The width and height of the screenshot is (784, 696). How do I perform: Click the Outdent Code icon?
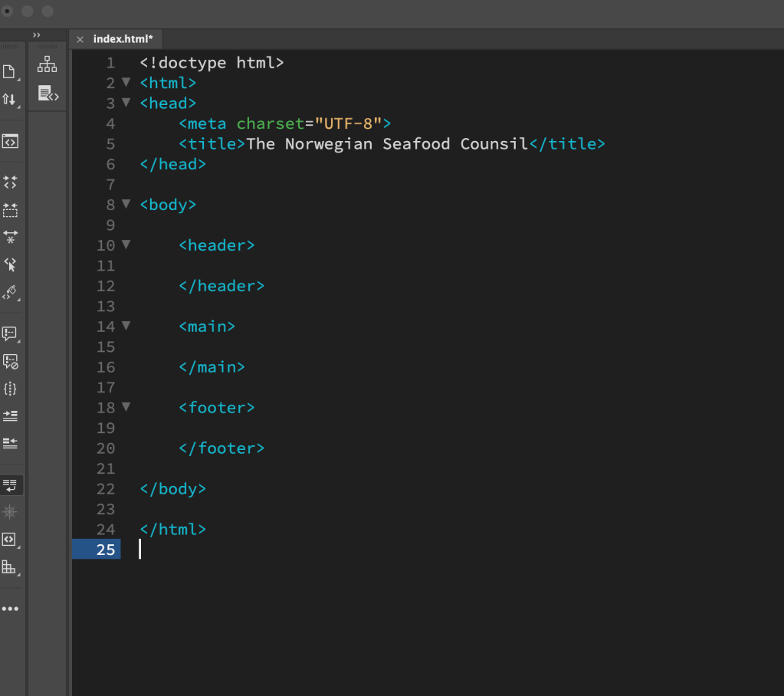[x=10, y=443]
